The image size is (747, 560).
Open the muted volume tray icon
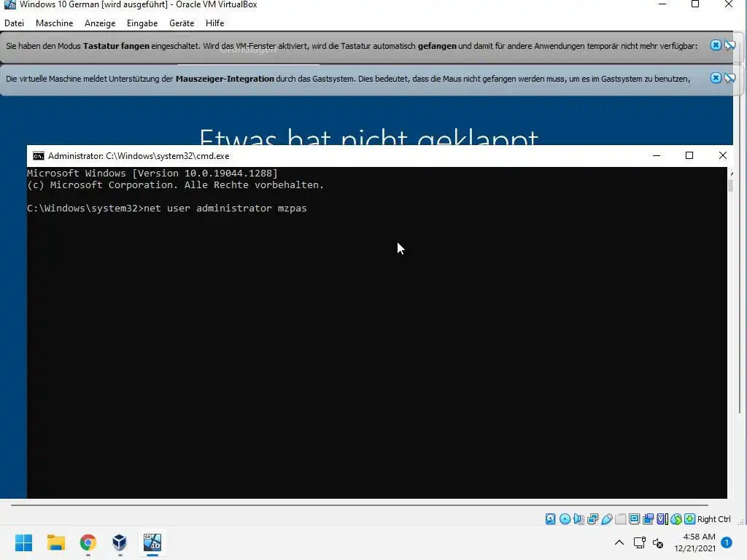pos(658,542)
